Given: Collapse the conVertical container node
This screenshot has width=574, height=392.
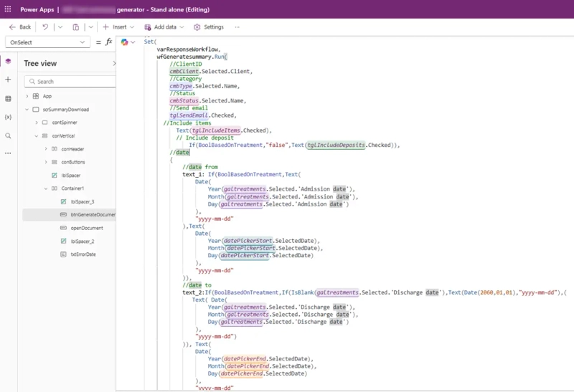Looking at the screenshot, I should pyautogui.click(x=37, y=135).
